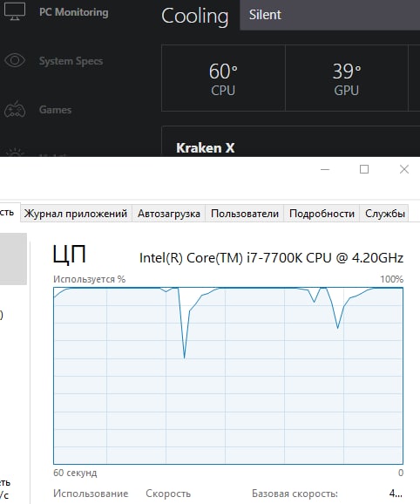Click the Базовая скорость label
Screen dimensions: 420x504
[295, 494]
